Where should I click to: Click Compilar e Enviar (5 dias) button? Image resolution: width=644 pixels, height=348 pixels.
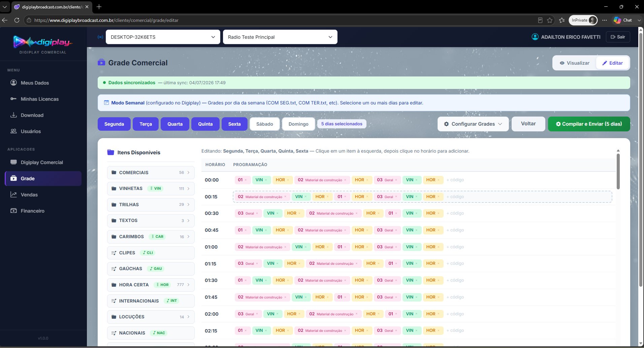(589, 124)
